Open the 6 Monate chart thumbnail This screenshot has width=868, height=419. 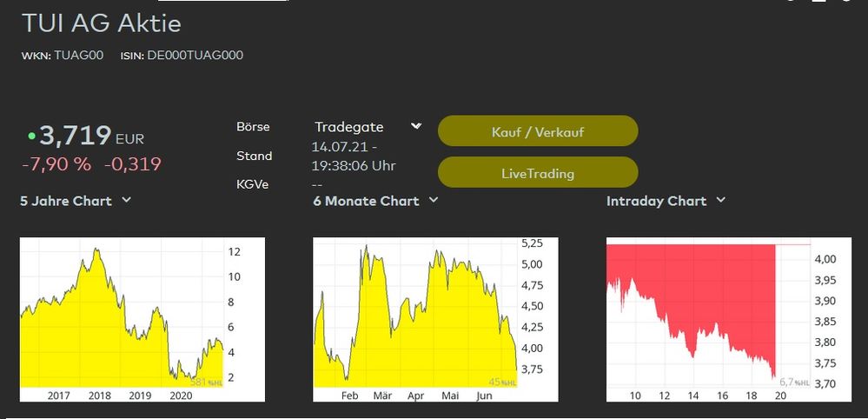[435, 319]
